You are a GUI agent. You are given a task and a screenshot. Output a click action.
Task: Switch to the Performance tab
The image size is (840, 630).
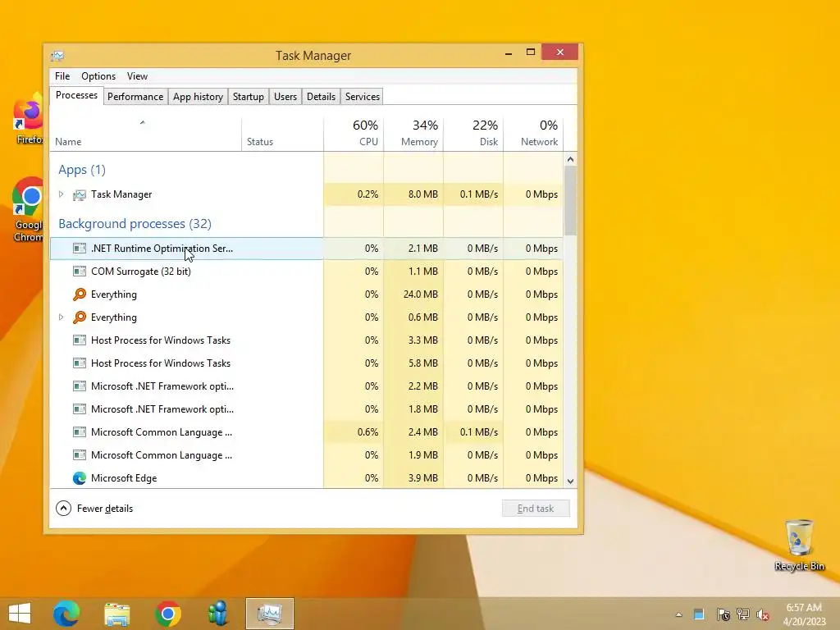(135, 97)
